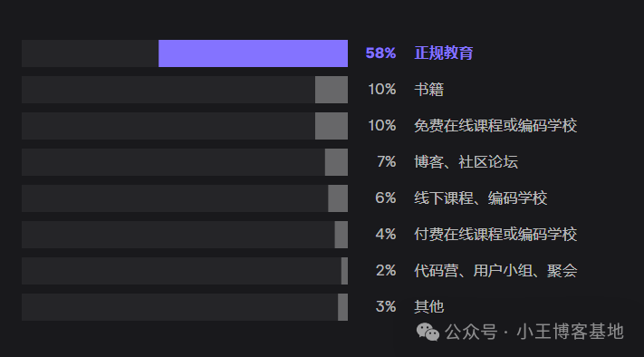
Task: Select the 代码营、用户小组、聚会 label
Action: tap(495, 270)
